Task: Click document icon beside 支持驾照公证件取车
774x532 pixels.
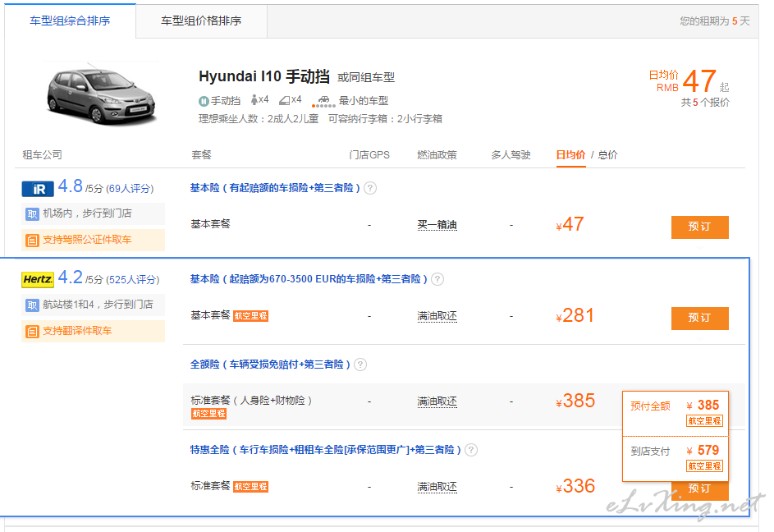Action: click(32, 240)
